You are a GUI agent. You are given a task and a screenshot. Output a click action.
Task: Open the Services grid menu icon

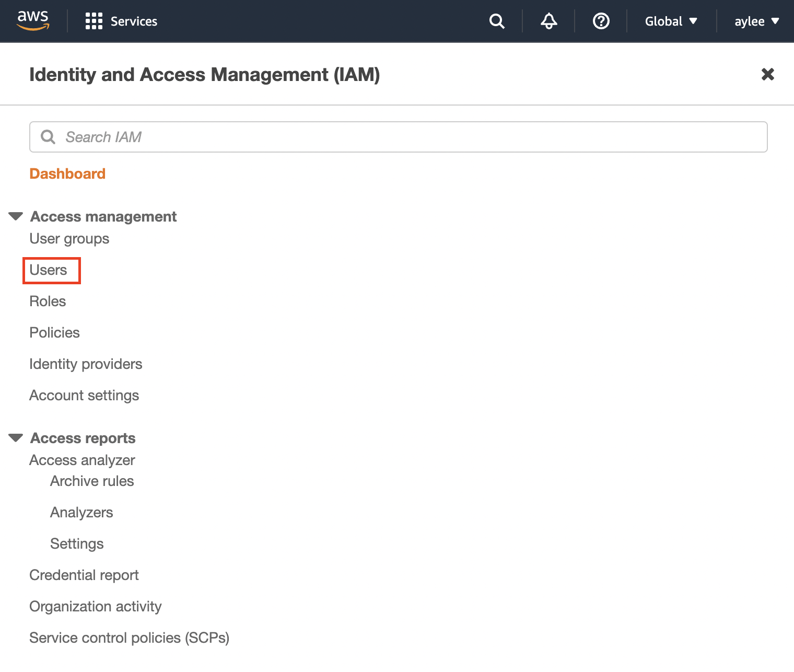[x=94, y=21]
